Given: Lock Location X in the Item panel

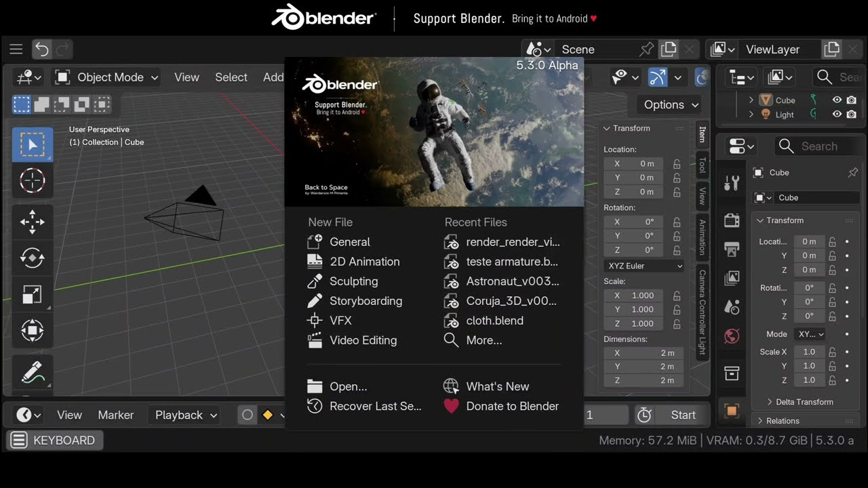Looking at the screenshot, I should (x=677, y=163).
